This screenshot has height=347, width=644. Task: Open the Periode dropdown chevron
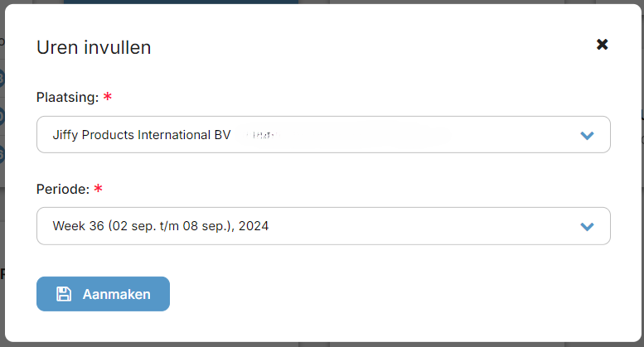pyautogui.click(x=587, y=226)
